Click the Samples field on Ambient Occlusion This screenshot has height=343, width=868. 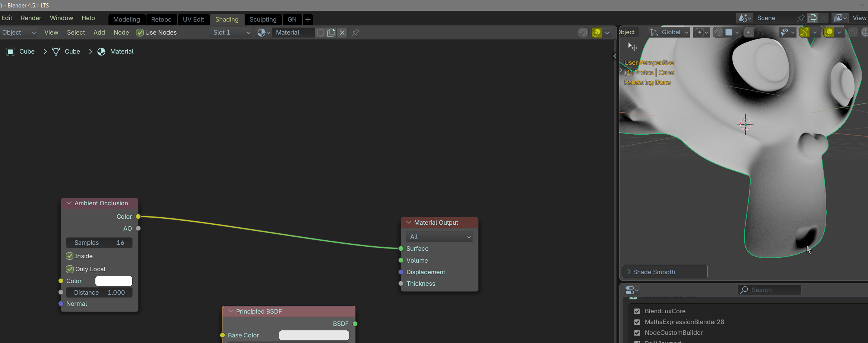[x=99, y=243]
